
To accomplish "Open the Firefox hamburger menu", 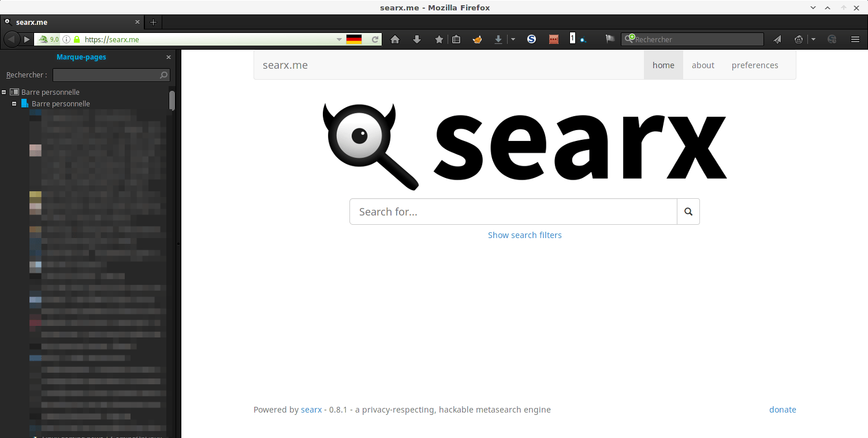I will pyautogui.click(x=855, y=39).
